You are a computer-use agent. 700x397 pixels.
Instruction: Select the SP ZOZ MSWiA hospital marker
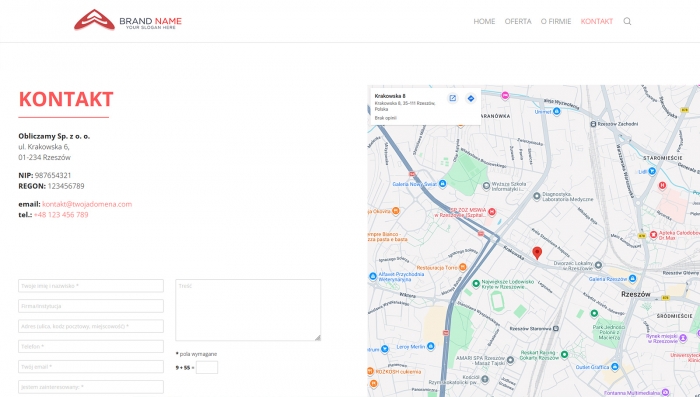[x=492, y=211]
